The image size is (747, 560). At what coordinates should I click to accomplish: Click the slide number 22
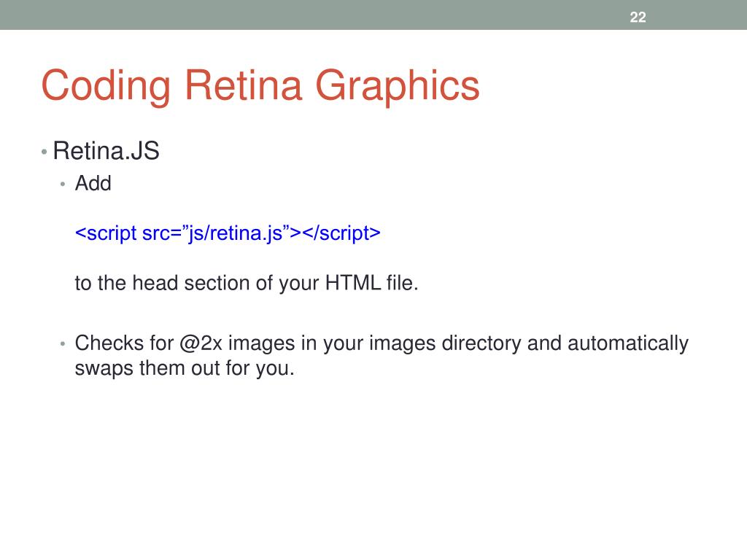638,17
